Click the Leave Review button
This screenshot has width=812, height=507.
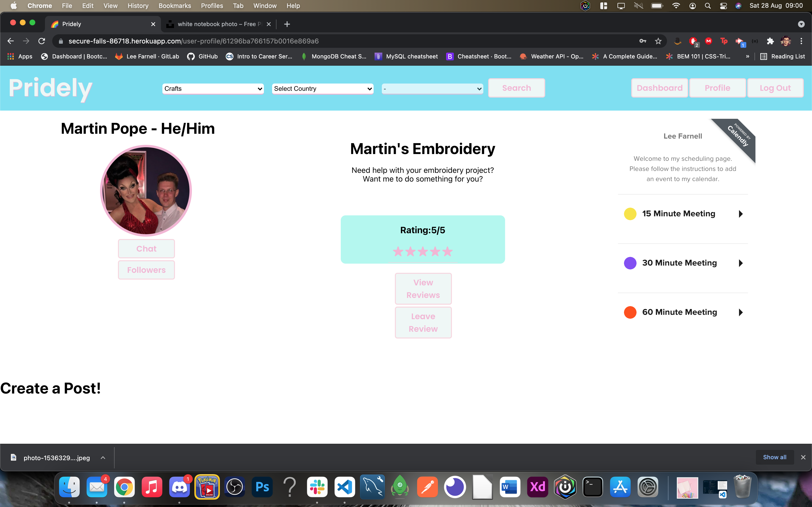point(423,323)
